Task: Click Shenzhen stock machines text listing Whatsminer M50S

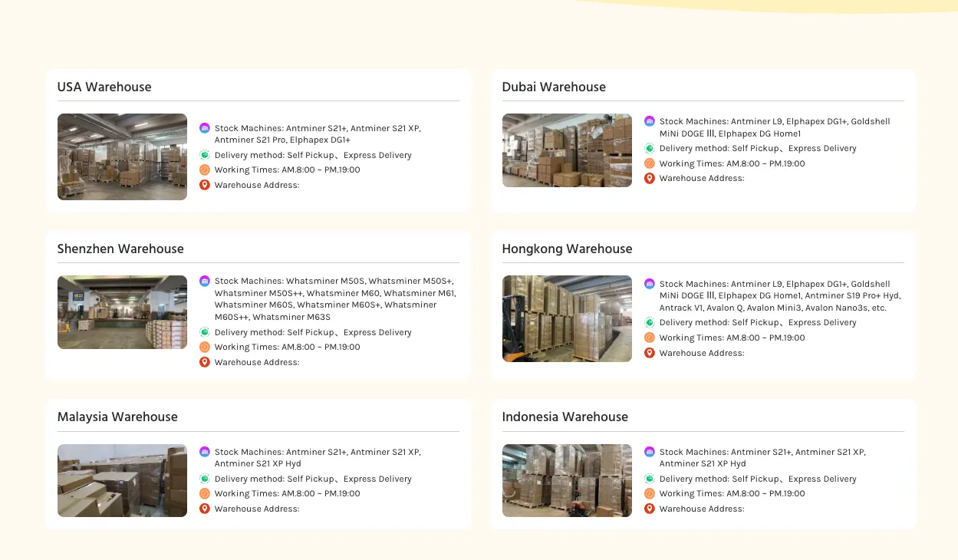Action: [335, 299]
